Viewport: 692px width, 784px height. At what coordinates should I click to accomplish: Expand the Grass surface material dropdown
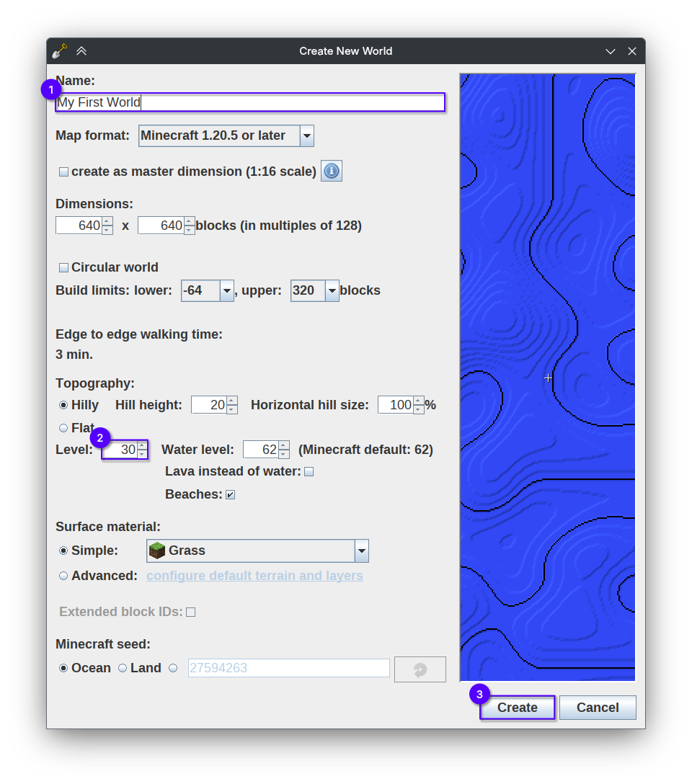click(361, 551)
